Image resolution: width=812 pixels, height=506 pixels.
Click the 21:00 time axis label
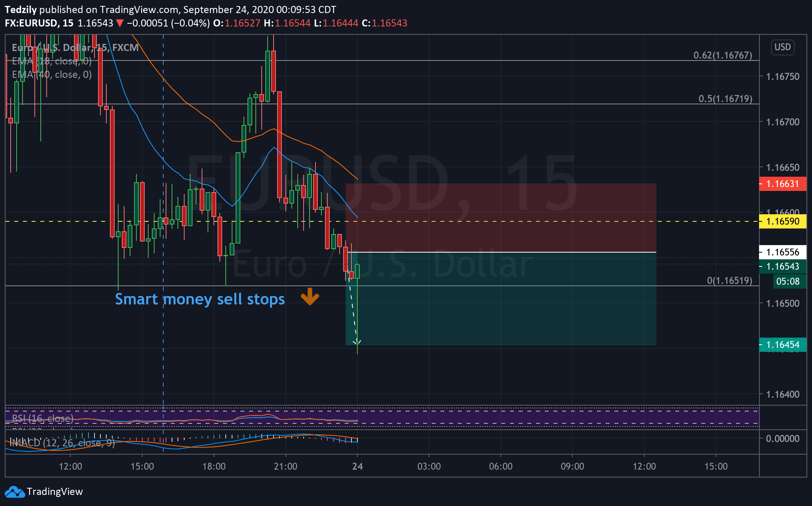click(285, 466)
